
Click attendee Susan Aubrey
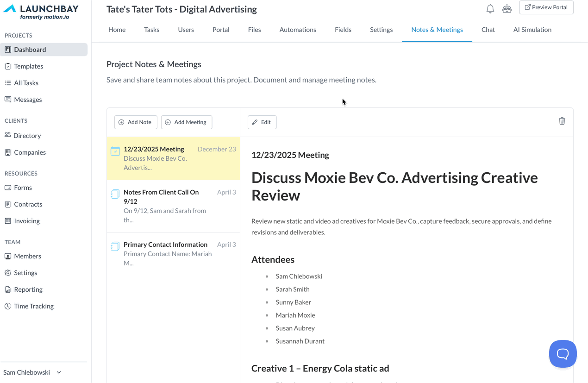click(x=295, y=328)
